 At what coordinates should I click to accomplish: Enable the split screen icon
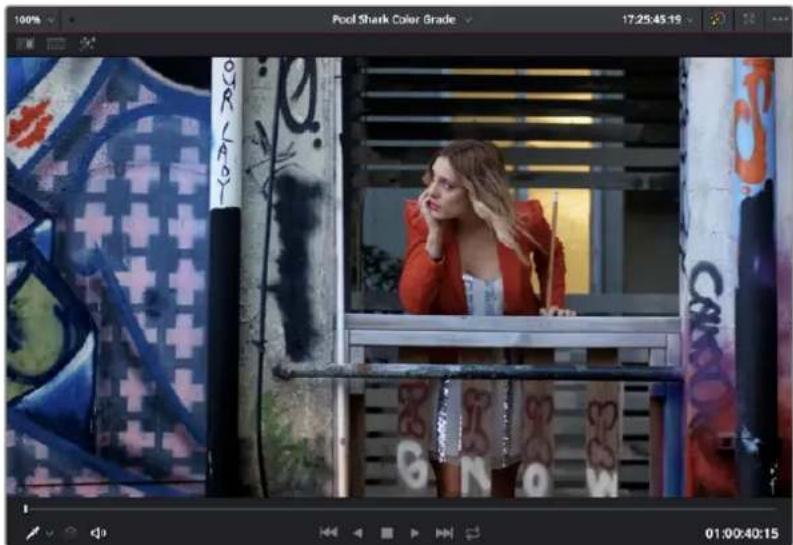coord(56,44)
